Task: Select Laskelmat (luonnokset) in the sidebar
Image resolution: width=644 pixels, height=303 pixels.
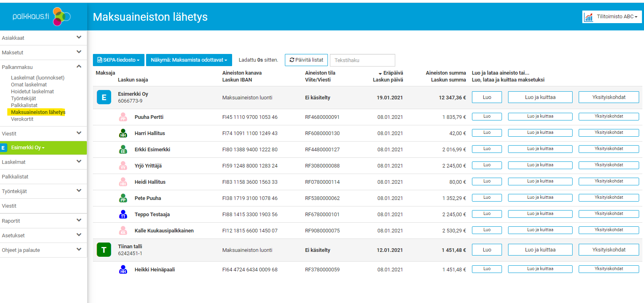Action: pos(38,78)
